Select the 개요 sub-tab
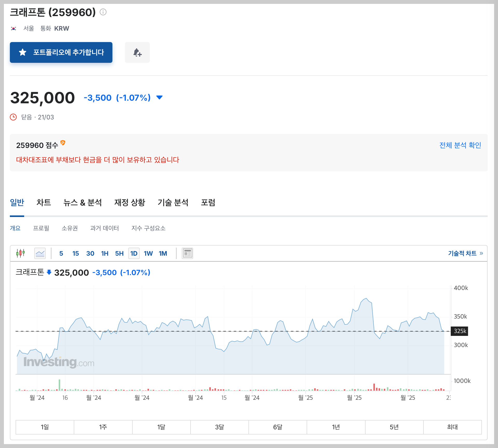 pos(15,228)
